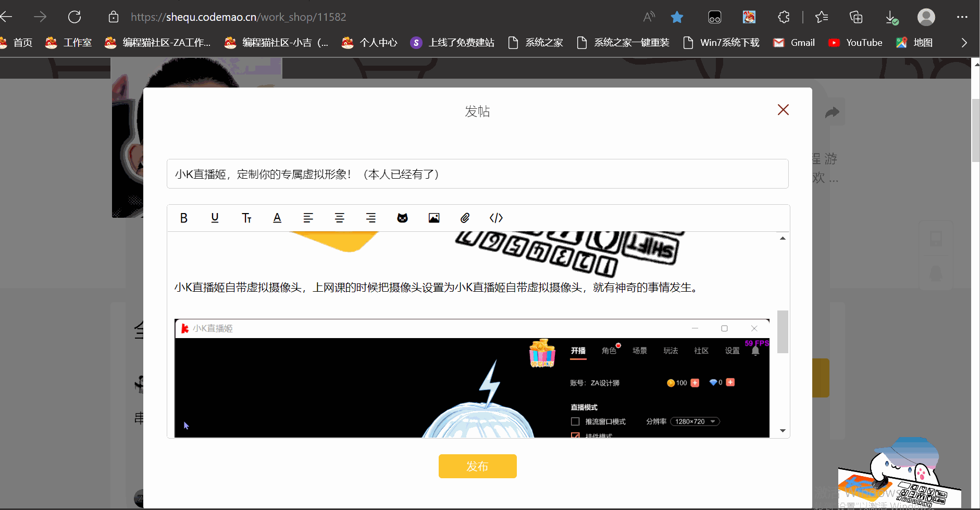Open the 个人中心 bookmark
Screen dimensions: 980x510
(x=369, y=43)
